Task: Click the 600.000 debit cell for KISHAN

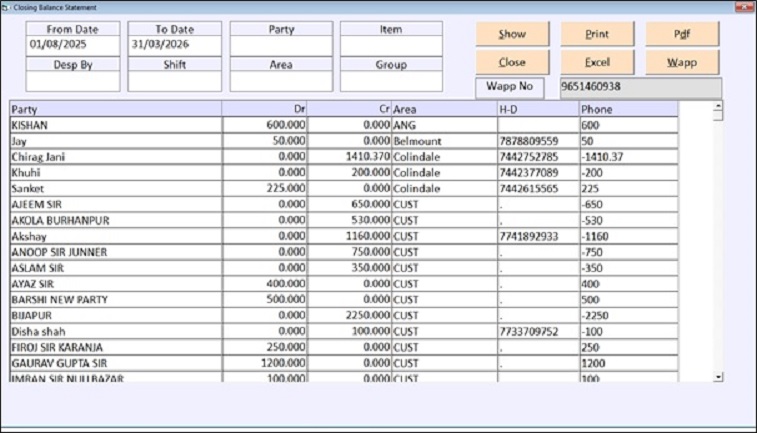Action: 265,125
